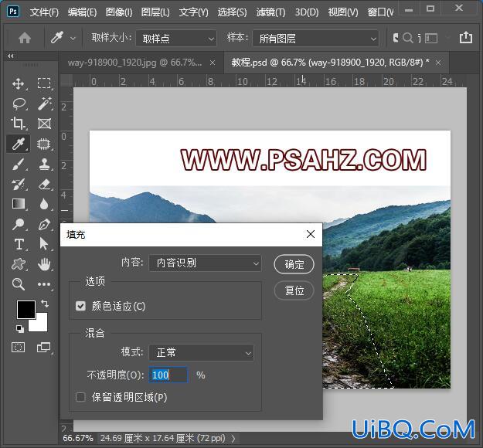
Task: Switch to the way-918900_1920.jpg tab
Action: (135, 63)
